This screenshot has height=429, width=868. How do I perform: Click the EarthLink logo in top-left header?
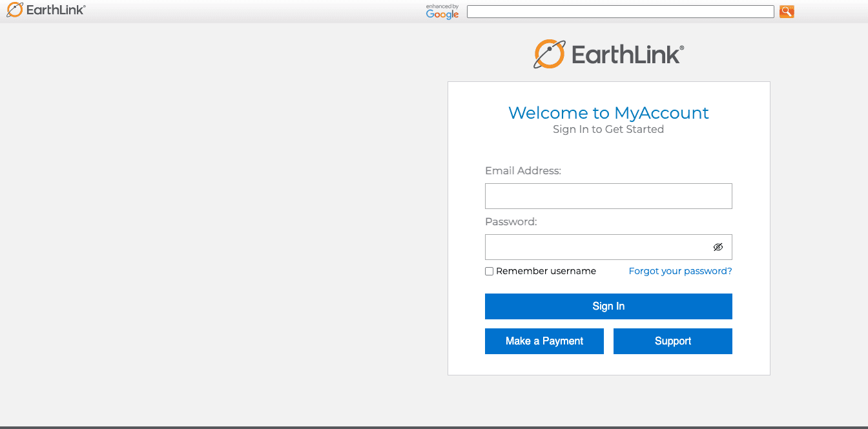[46, 10]
